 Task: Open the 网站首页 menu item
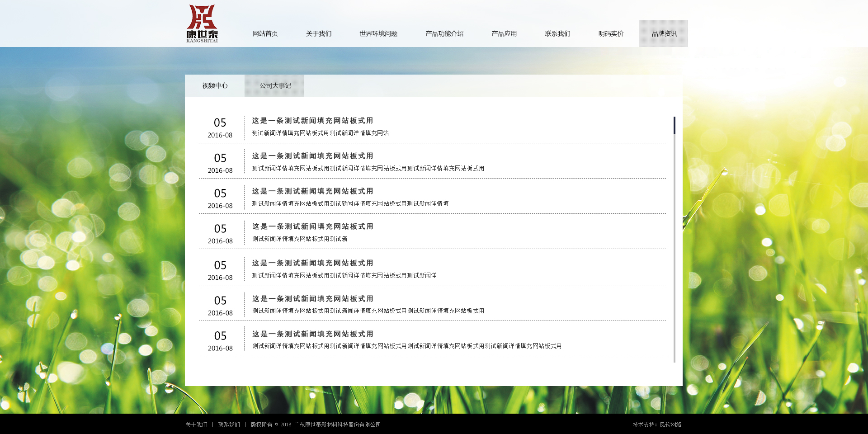265,33
